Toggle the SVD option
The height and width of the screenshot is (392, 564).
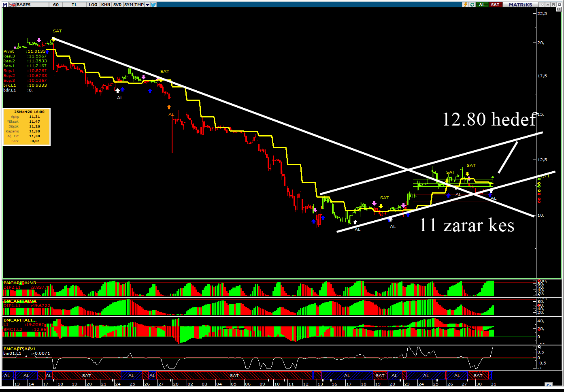[x=117, y=5]
